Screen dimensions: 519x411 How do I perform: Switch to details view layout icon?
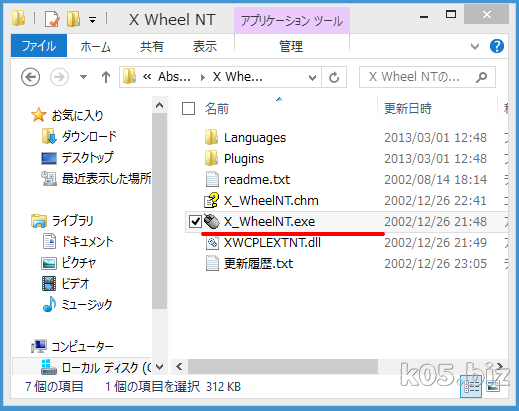(x=471, y=387)
